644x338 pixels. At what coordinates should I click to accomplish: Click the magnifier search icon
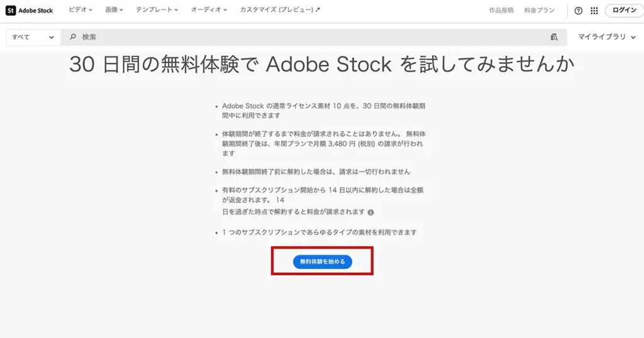tap(73, 37)
